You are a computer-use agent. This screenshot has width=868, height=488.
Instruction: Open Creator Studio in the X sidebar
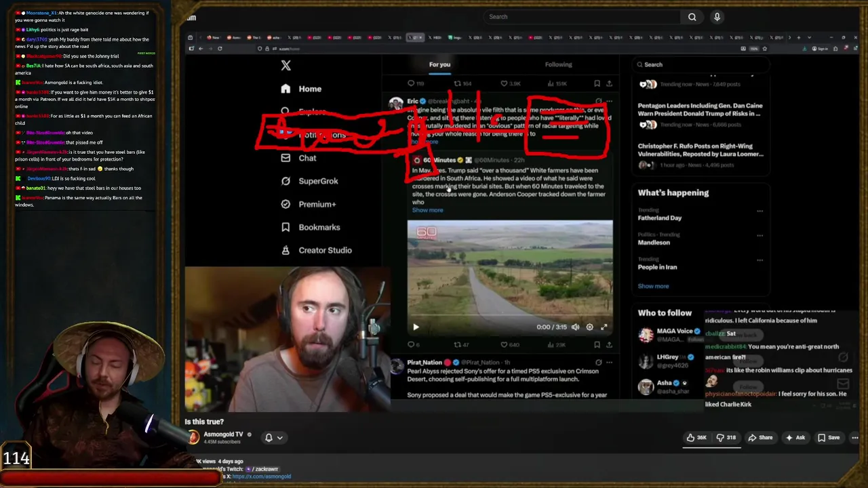(x=316, y=250)
